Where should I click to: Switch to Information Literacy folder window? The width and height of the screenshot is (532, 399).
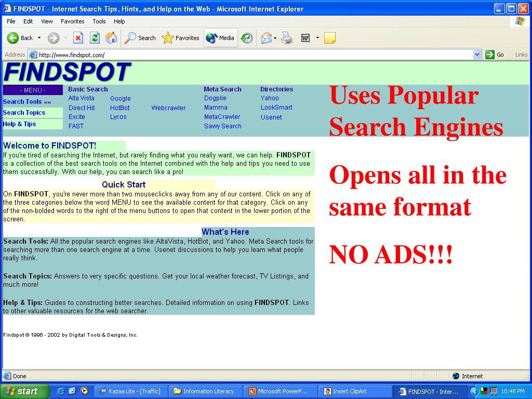click(x=205, y=391)
